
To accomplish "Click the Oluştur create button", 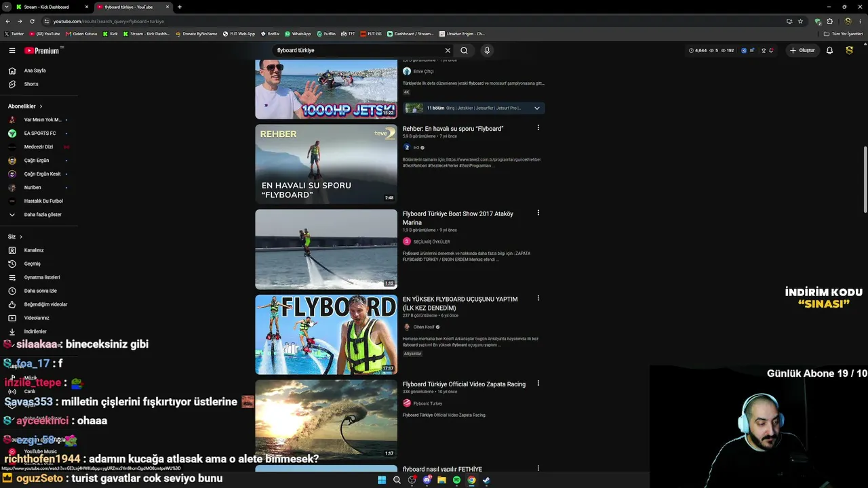I will tap(802, 50).
